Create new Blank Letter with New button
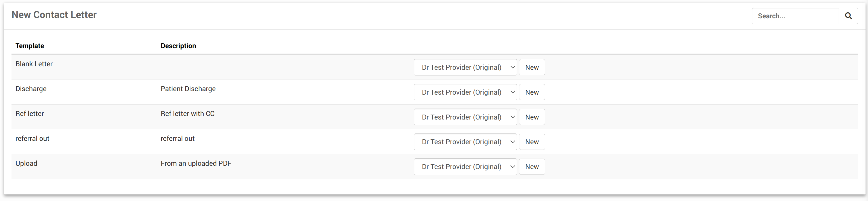868x201 pixels. 531,67
